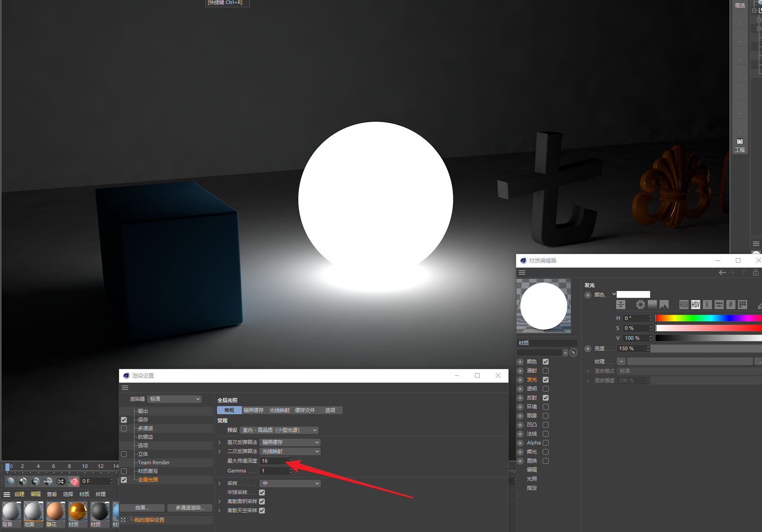Click the icon beside 我的渲染设置
Viewport: 762px width, 532px height.
(123, 520)
